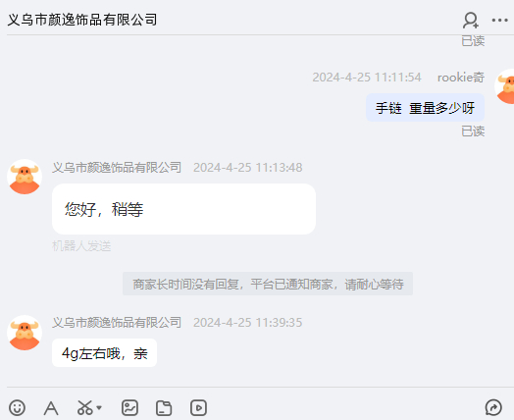Click seller name above 您好，稍等 message
The image size is (514, 420).
click(x=117, y=168)
